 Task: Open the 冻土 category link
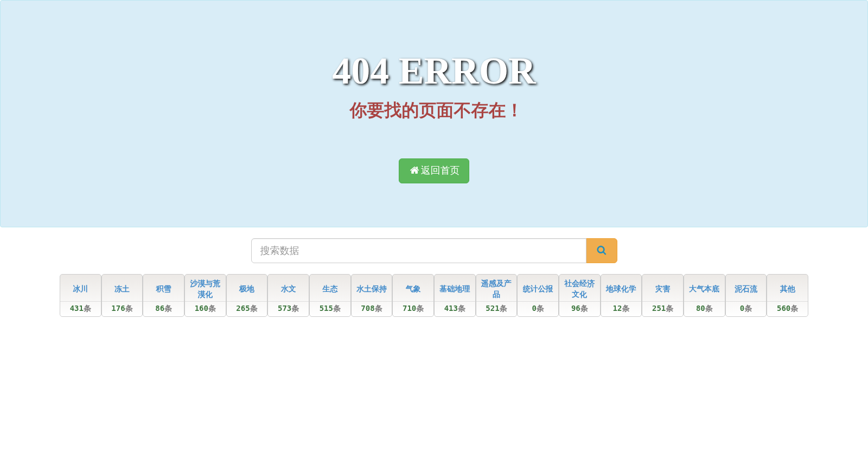tap(122, 289)
